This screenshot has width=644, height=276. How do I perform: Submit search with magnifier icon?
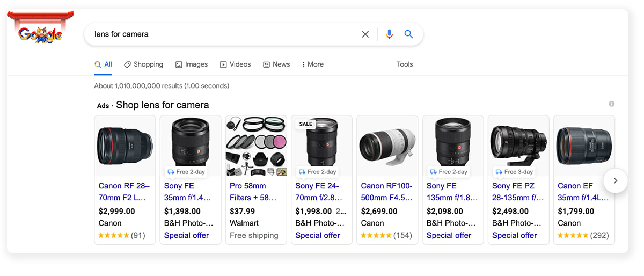408,34
